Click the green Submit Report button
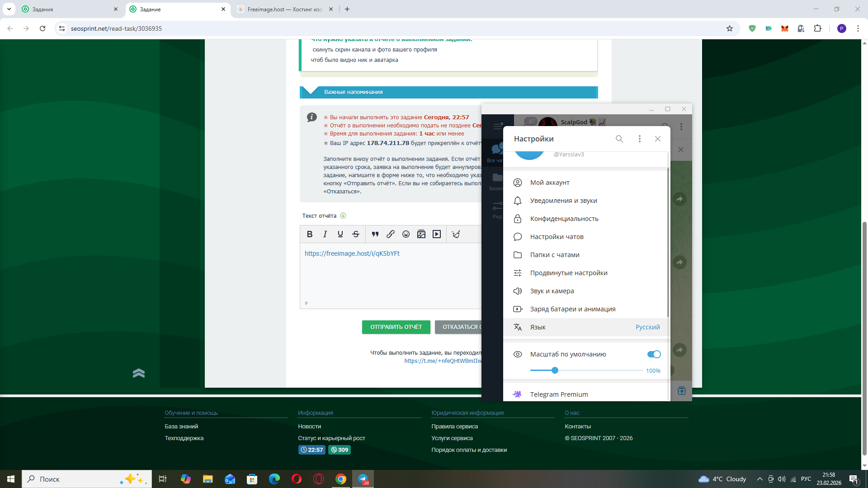Screen dimensions: 868x488 (396, 327)
